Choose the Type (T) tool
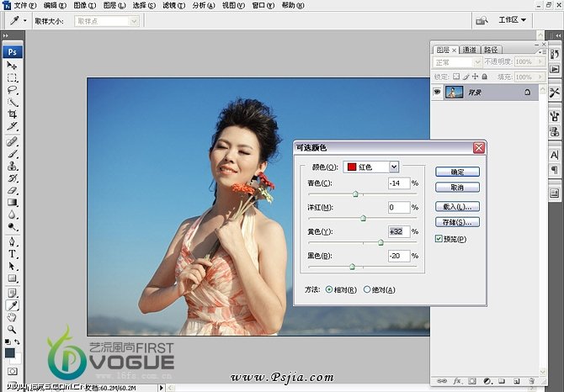This screenshot has width=564, height=392. coord(13,253)
